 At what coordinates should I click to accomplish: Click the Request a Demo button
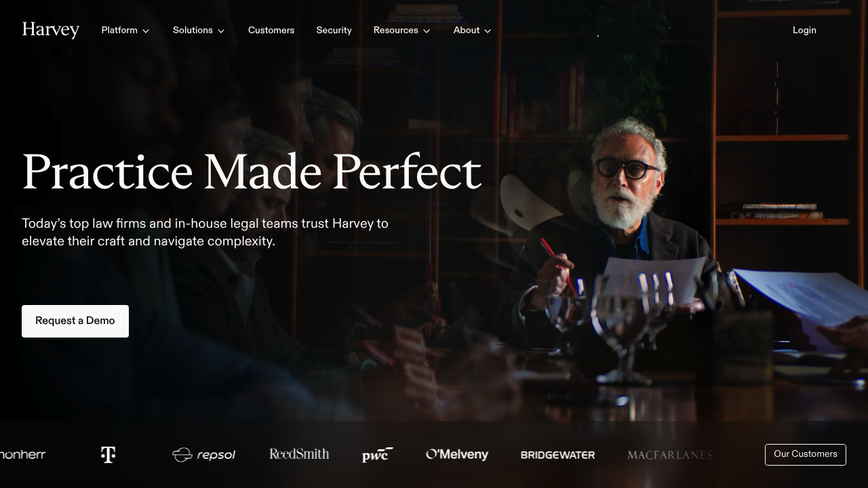75,321
